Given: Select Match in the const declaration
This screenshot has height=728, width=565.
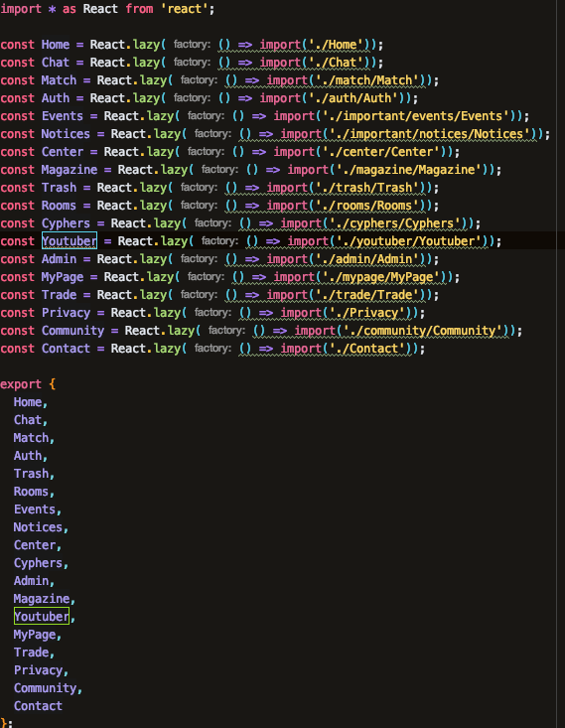Looking at the screenshot, I should click(x=59, y=80).
